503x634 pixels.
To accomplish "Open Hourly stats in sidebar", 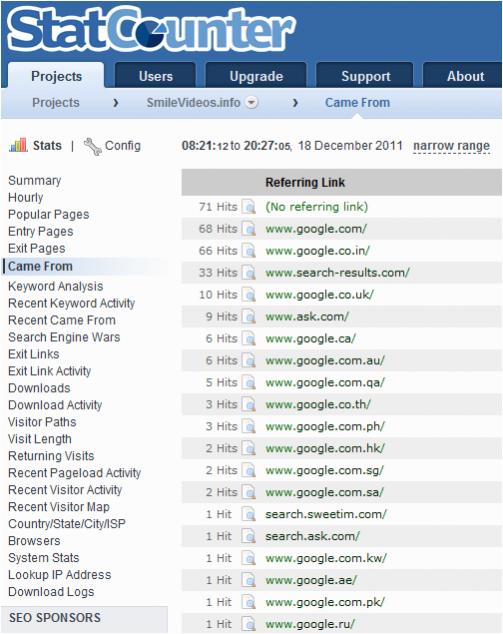I will (25, 197).
